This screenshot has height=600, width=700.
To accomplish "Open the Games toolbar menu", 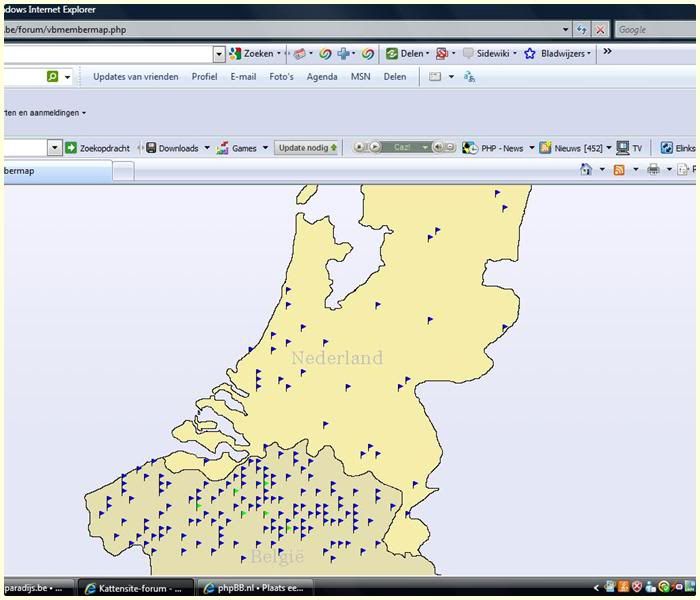I will (x=242, y=148).
